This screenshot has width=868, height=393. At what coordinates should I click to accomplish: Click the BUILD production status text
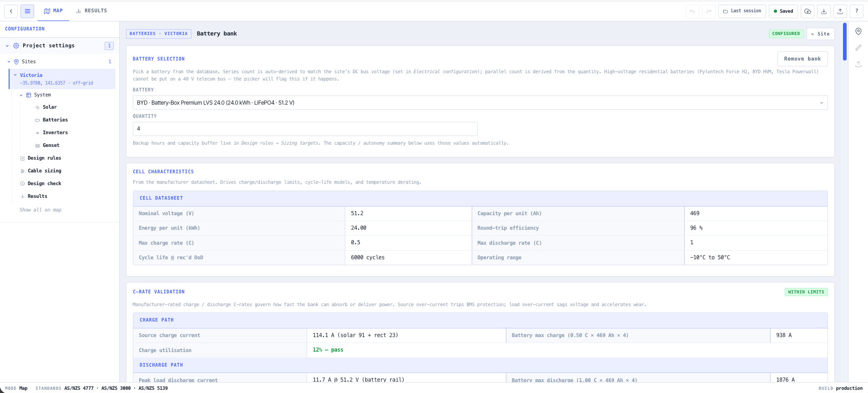pyautogui.click(x=840, y=388)
